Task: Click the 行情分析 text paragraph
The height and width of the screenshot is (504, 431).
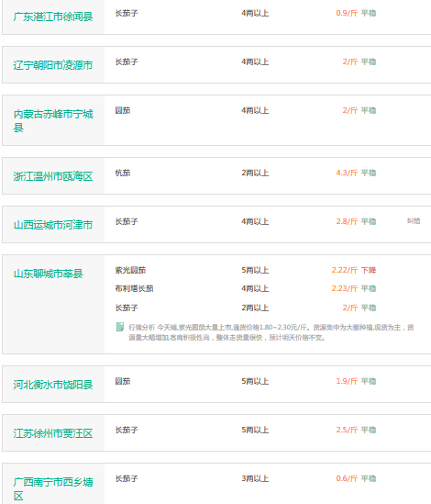Action: [271, 332]
